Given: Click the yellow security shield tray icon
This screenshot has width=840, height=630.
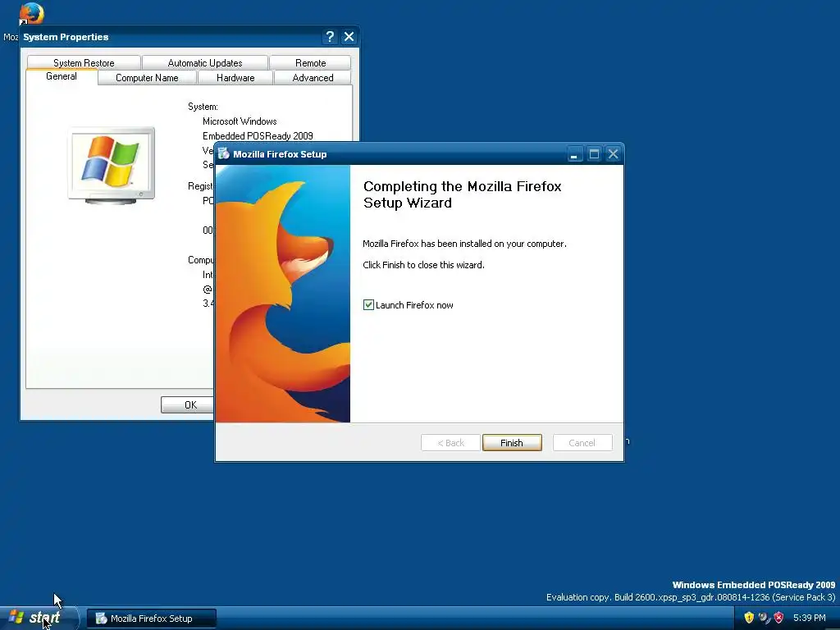Looking at the screenshot, I should point(749,618).
